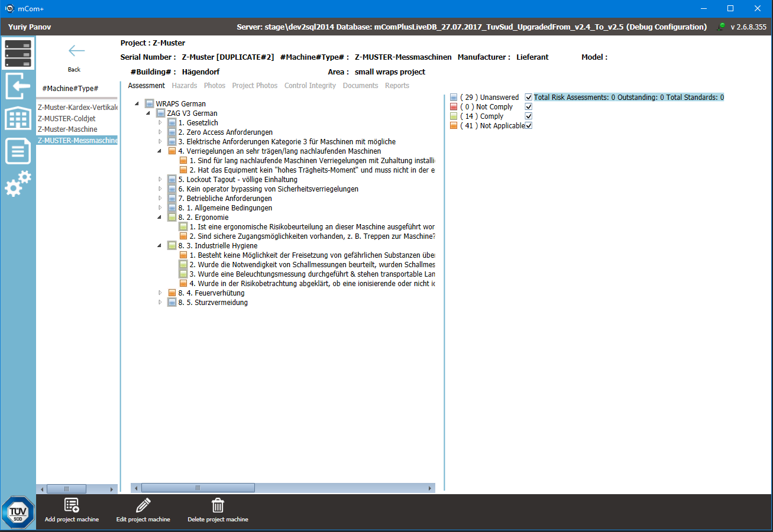Viewport: 773px width, 532px height.
Task: Open the document list sidebar icon
Action: (x=18, y=151)
